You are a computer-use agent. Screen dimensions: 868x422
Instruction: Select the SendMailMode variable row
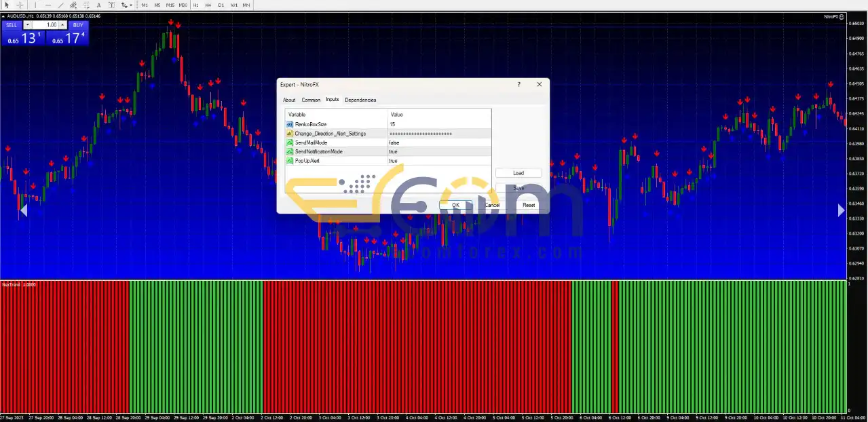(x=388, y=142)
